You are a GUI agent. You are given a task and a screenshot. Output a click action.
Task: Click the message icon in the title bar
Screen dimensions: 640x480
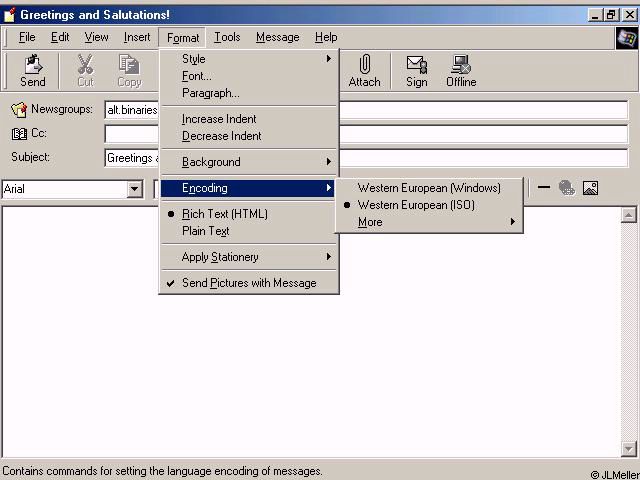9,15
